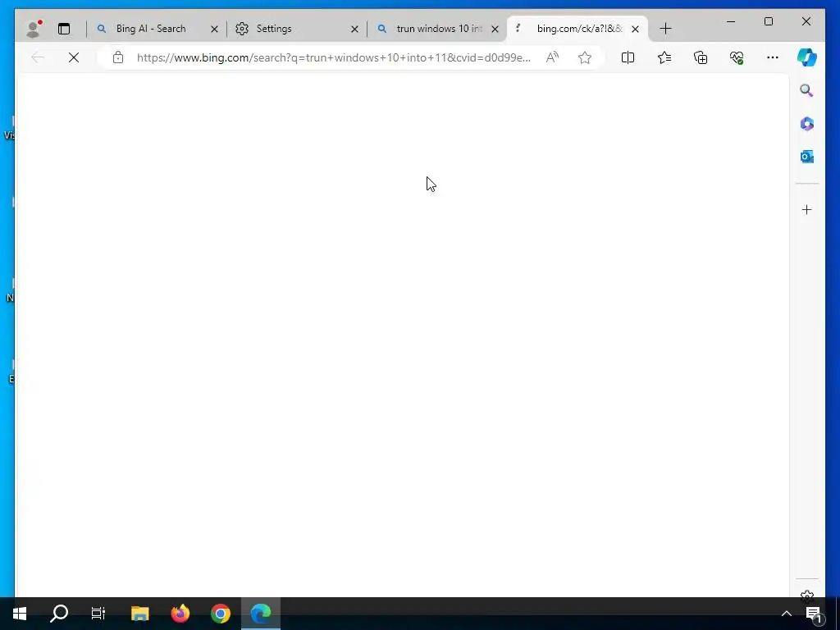Image resolution: width=840 pixels, height=630 pixels.
Task: Close the Edge window
Action: (x=806, y=21)
